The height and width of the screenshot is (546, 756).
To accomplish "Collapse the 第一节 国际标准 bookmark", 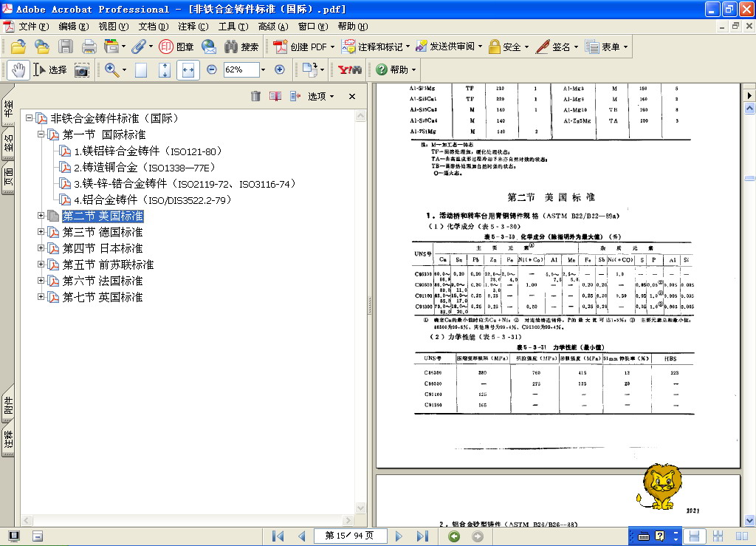I will click(x=41, y=134).
